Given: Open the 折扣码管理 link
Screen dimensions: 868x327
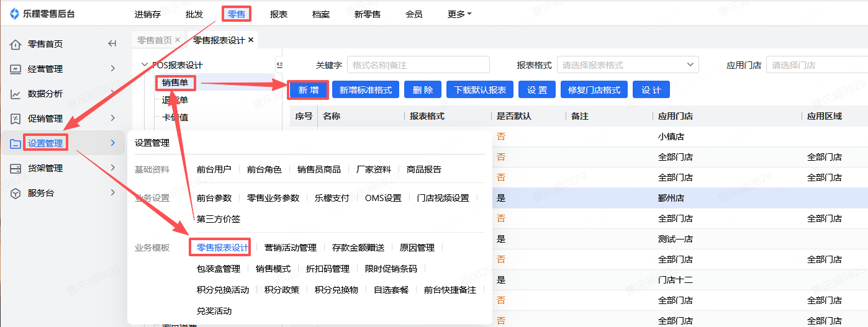Looking at the screenshot, I should tap(328, 269).
